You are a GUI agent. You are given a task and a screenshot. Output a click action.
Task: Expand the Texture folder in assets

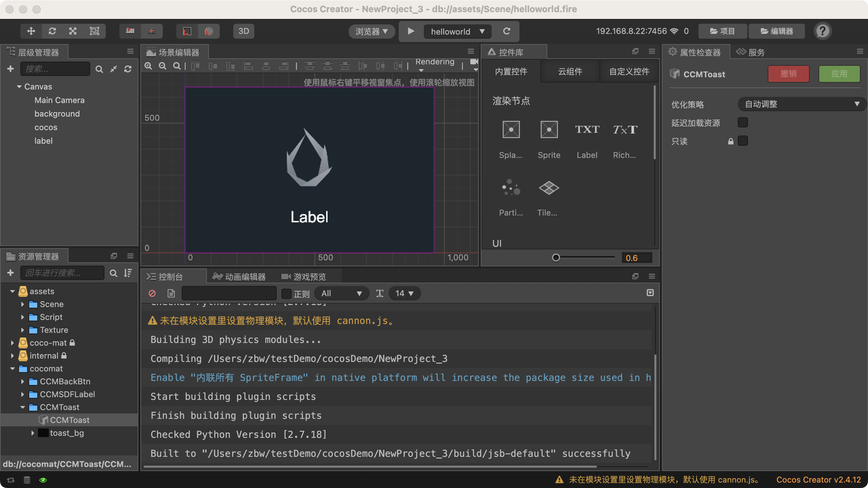(x=23, y=330)
